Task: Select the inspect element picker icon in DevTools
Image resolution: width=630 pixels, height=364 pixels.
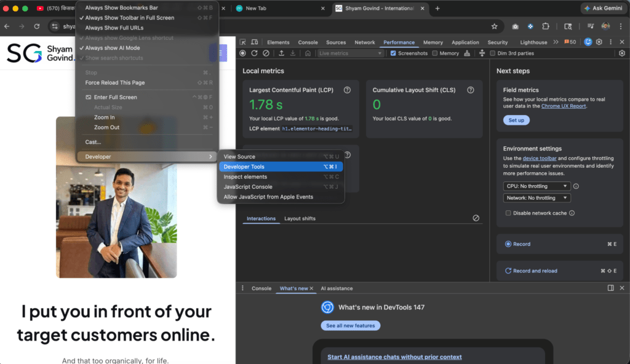Action: [x=242, y=42]
